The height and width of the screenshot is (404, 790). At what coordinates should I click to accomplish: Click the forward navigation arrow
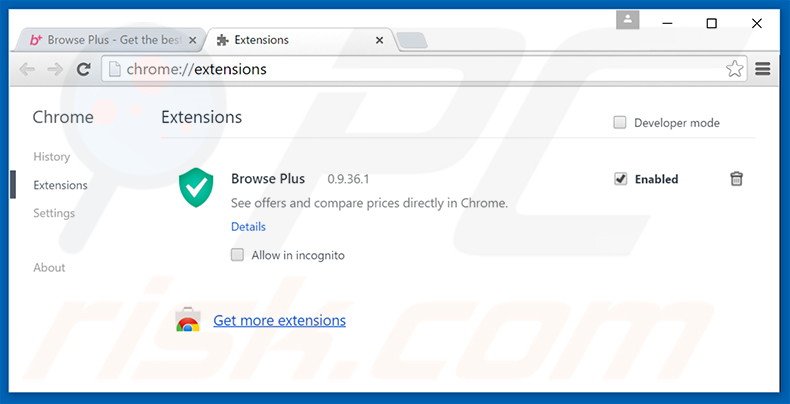tap(55, 69)
